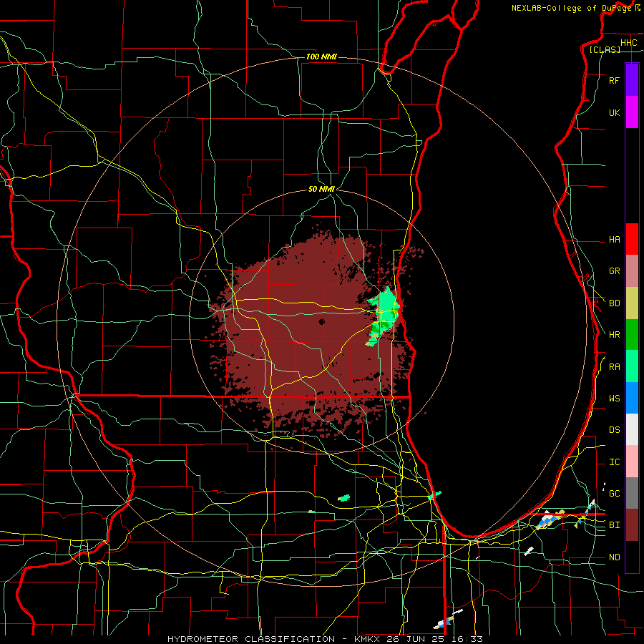
Task: Click the BD label in legend
Action: coord(614,303)
